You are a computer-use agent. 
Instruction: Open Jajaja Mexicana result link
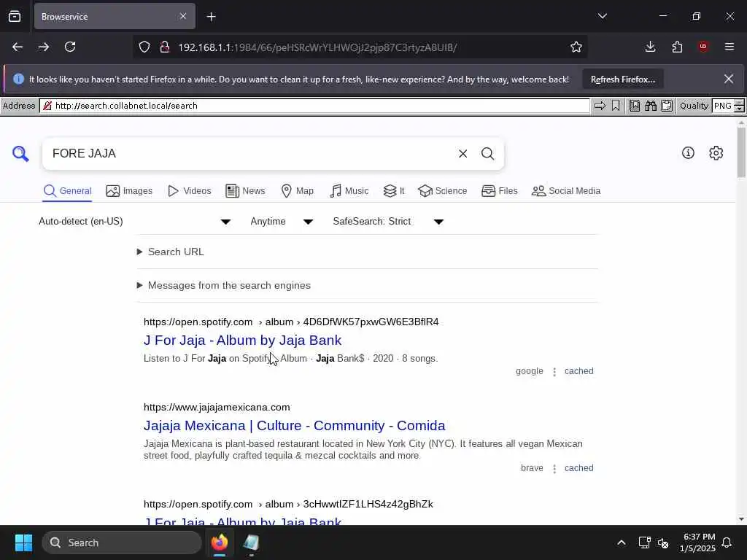coord(295,425)
